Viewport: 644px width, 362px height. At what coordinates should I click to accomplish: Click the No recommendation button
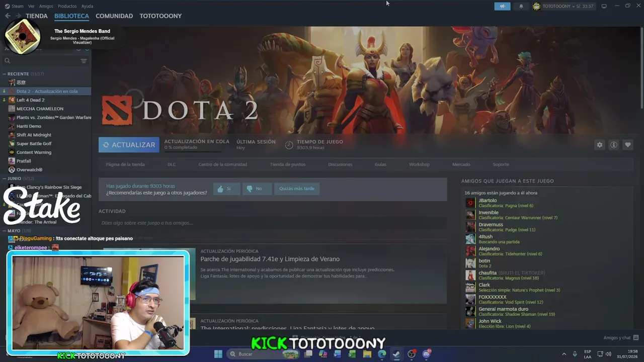coord(257,189)
